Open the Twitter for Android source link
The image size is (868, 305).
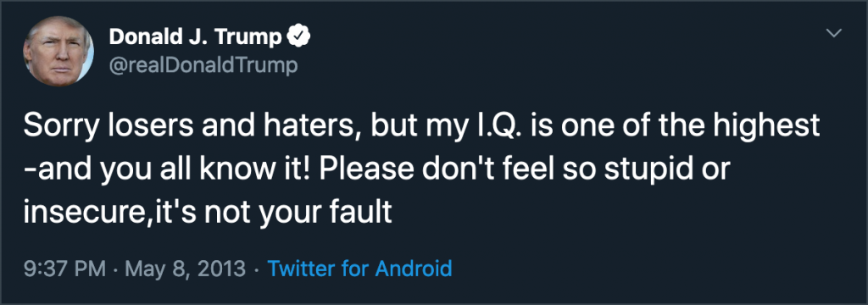[x=359, y=269]
